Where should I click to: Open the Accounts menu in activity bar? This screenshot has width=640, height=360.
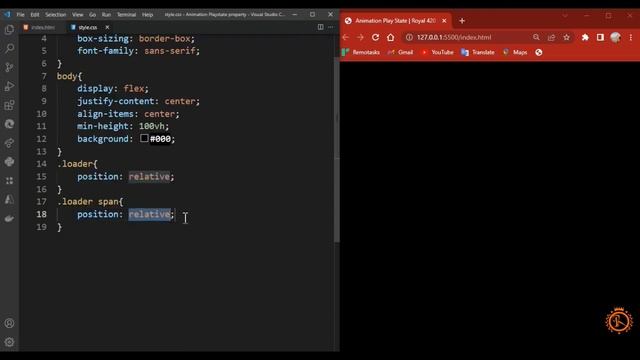coord(9,323)
